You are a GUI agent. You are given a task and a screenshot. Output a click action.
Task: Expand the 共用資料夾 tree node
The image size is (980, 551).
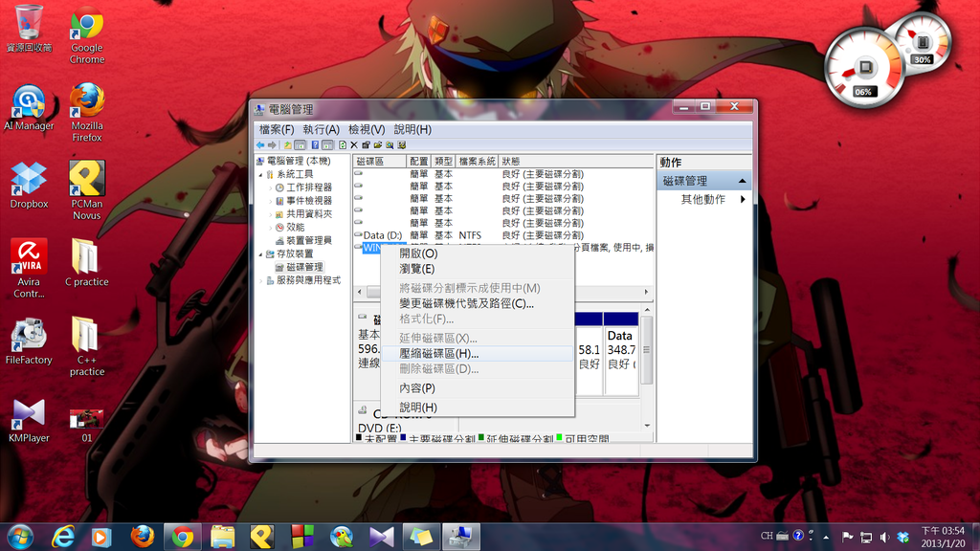point(271,213)
